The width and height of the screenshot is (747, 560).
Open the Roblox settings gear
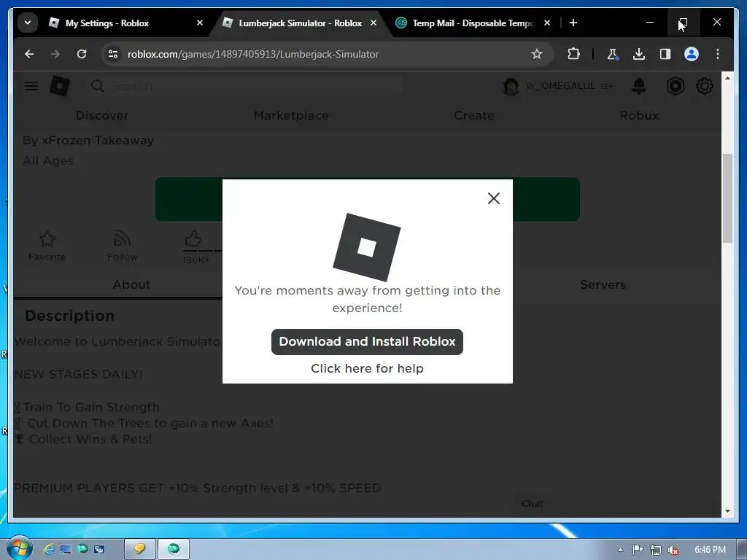click(x=705, y=86)
